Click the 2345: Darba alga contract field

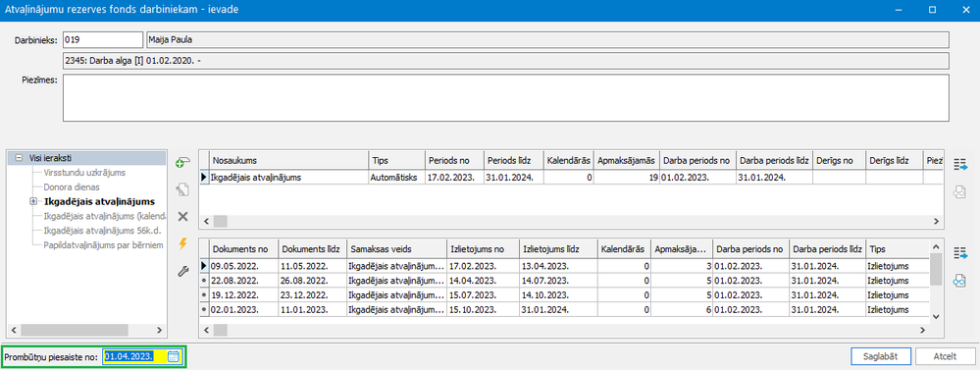tap(506, 61)
